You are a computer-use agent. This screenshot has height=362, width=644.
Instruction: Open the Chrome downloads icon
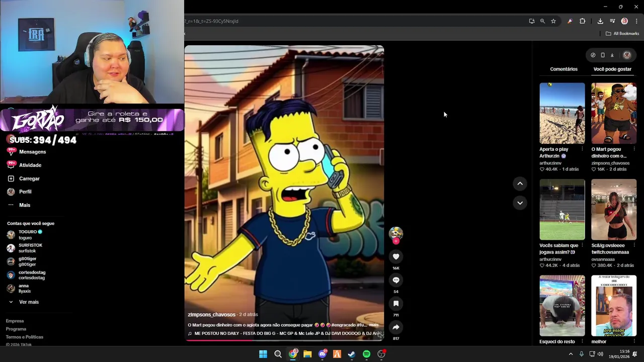pyautogui.click(x=600, y=21)
